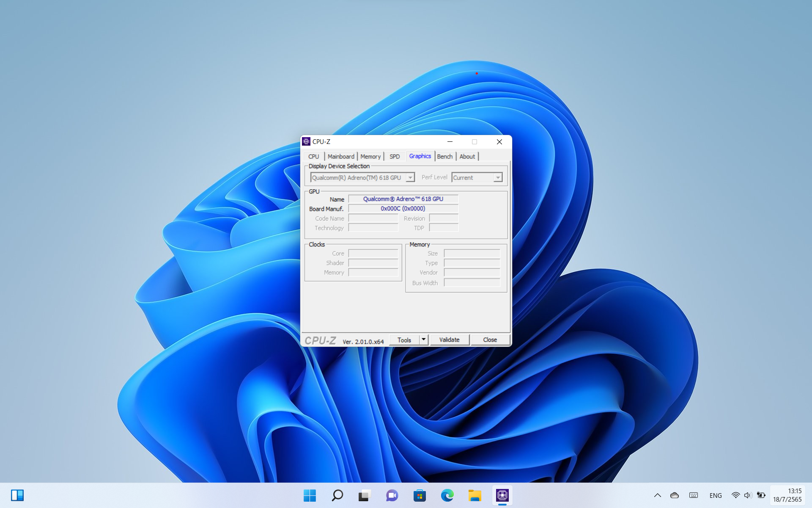Click the Validate button

click(x=449, y=340)
